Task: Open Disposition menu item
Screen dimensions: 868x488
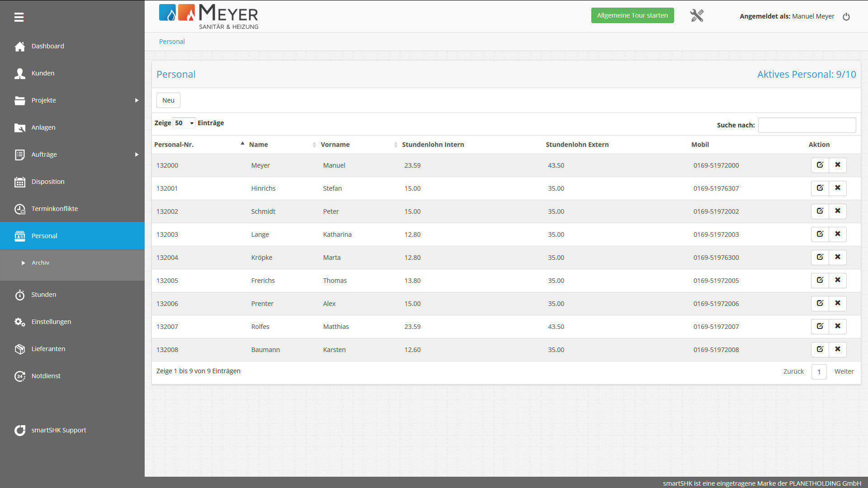Action: click(72, 182)
